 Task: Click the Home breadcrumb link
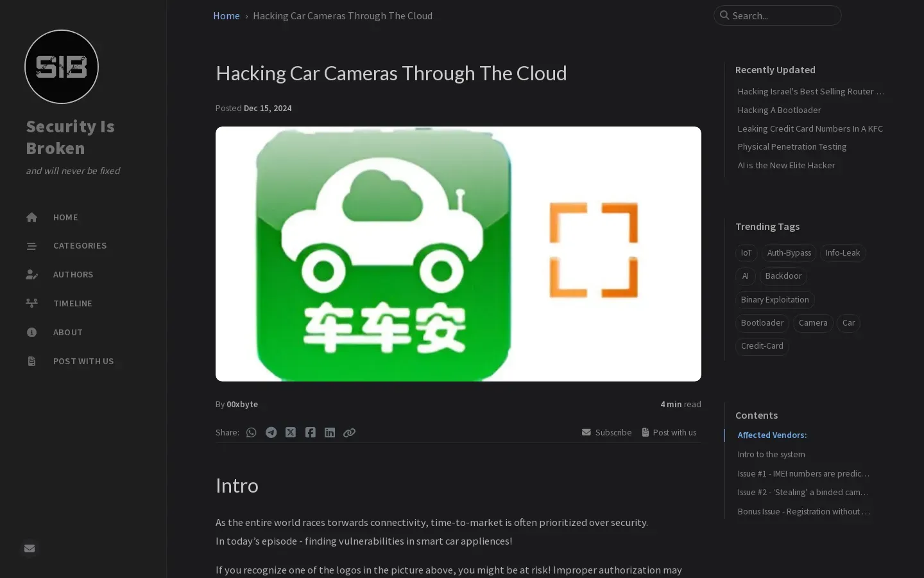coord(227,16)
